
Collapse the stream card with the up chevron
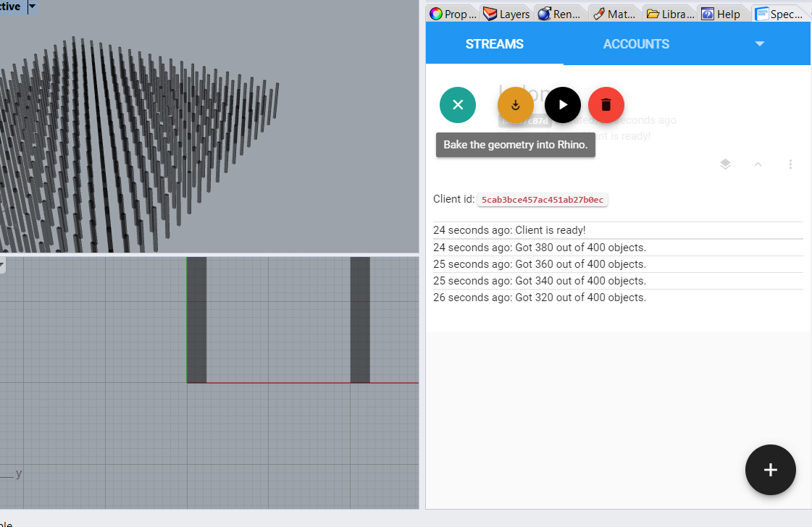coord(758,164)
